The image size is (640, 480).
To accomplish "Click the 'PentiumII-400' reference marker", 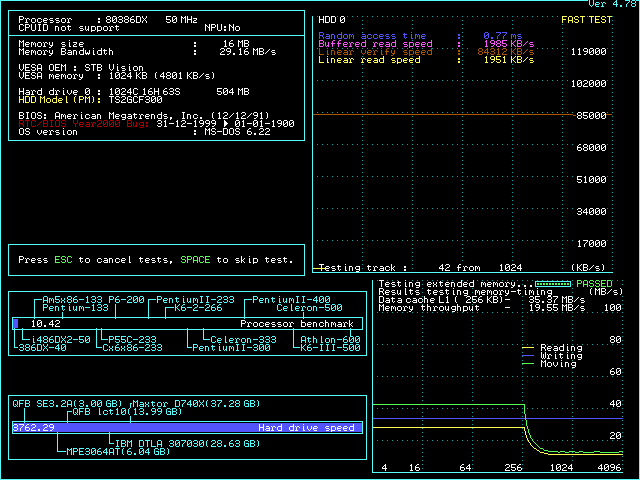I will tap(291, 300).
